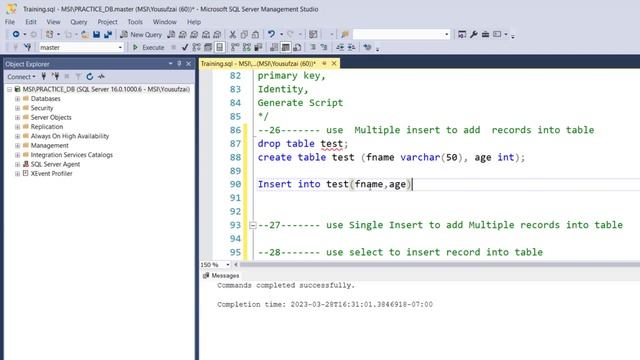Image resolution: width=640 pixels, height=360 pixels.
Task: Open the Window menu
Action: tap(164, 22)
